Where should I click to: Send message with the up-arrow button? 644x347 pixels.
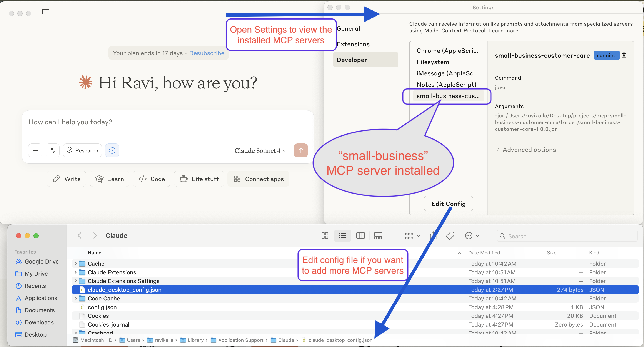pos(301,150)
